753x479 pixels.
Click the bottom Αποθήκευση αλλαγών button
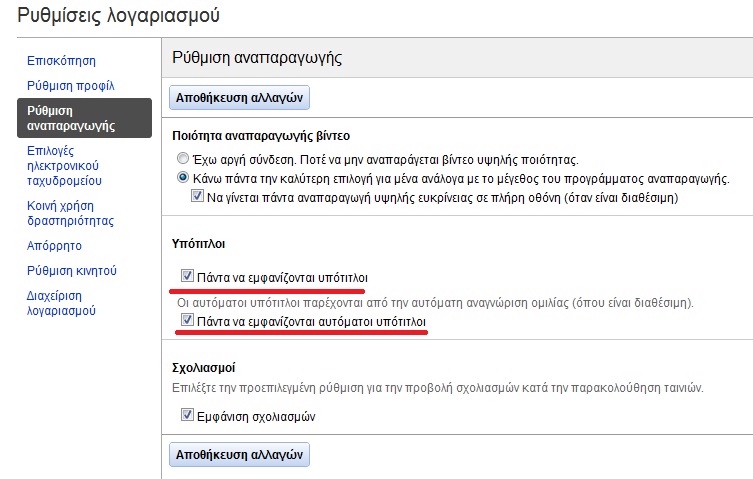coord(240,453)
